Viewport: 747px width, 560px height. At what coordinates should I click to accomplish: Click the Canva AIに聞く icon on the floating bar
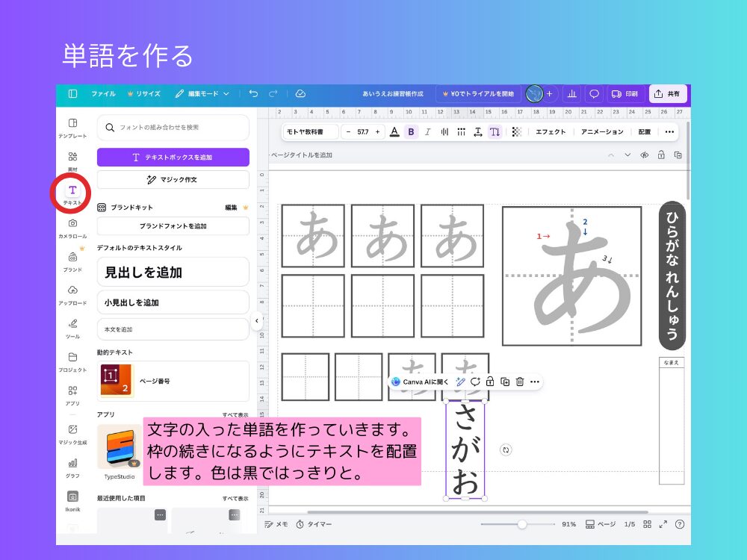pyautogui.click(x=395, y=382)
